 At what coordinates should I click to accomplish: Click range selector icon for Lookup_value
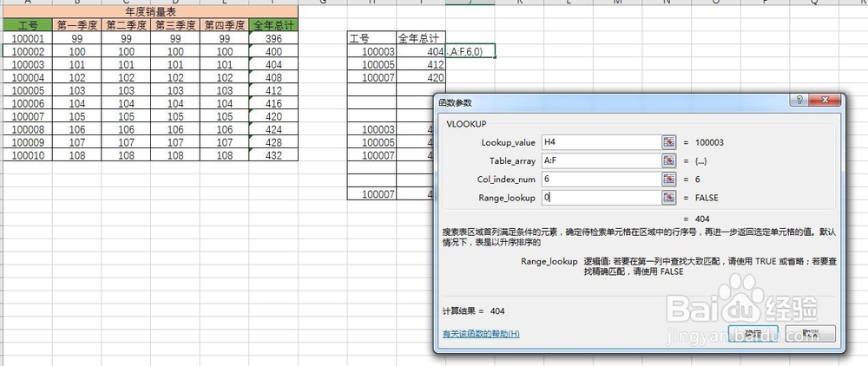[x=669, y=142]
